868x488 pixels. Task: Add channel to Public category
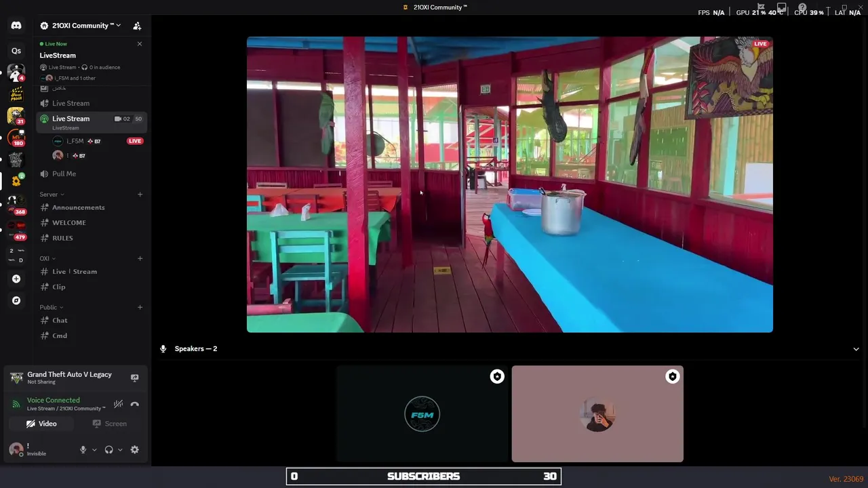tap(140, 307)
